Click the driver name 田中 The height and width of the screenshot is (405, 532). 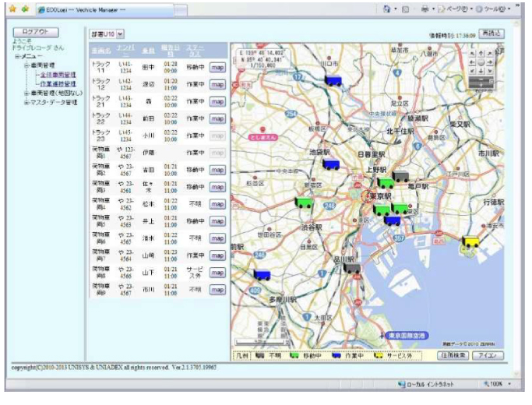(148, 68)
